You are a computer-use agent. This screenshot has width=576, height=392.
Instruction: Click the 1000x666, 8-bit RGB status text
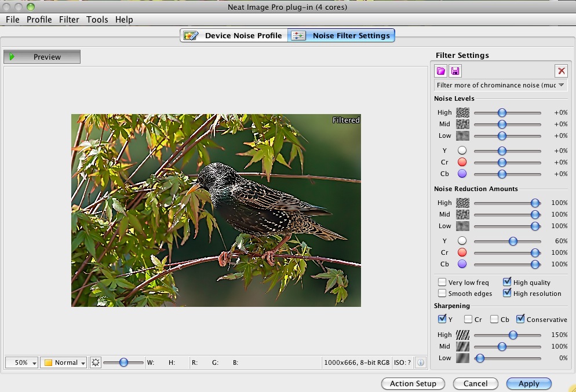(x=357, y=362)
